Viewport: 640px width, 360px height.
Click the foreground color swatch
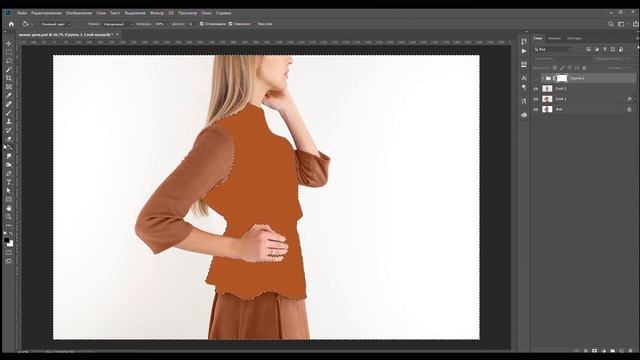tap(7, 241)
